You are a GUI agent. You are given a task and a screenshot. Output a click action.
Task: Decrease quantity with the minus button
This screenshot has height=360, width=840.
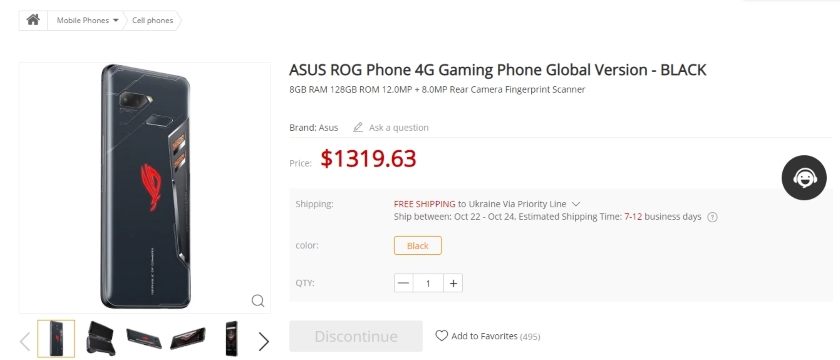(x=403, y=283)
